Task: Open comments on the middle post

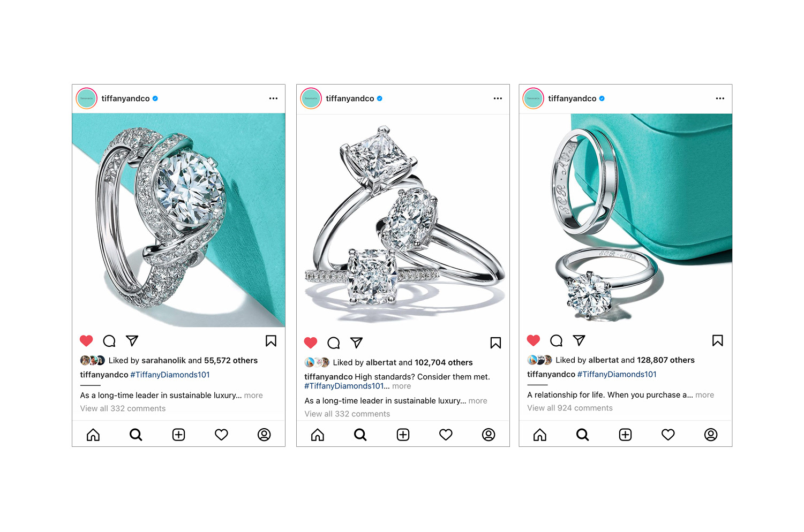Action: 334,343
